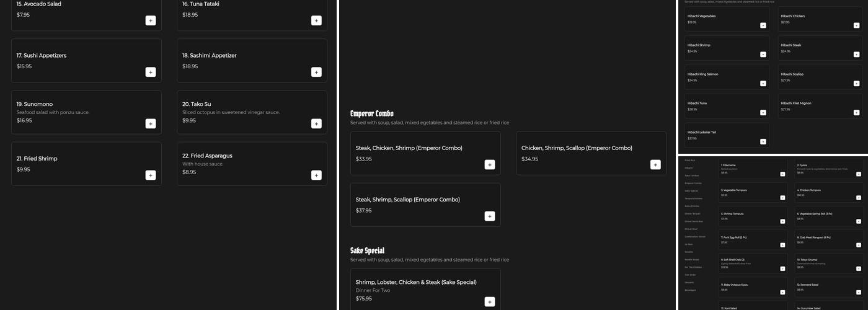Add Hibachi Chicken with plus button
Image resolution: width=868 pixels, height=310 pixels.
click(856, 25)
